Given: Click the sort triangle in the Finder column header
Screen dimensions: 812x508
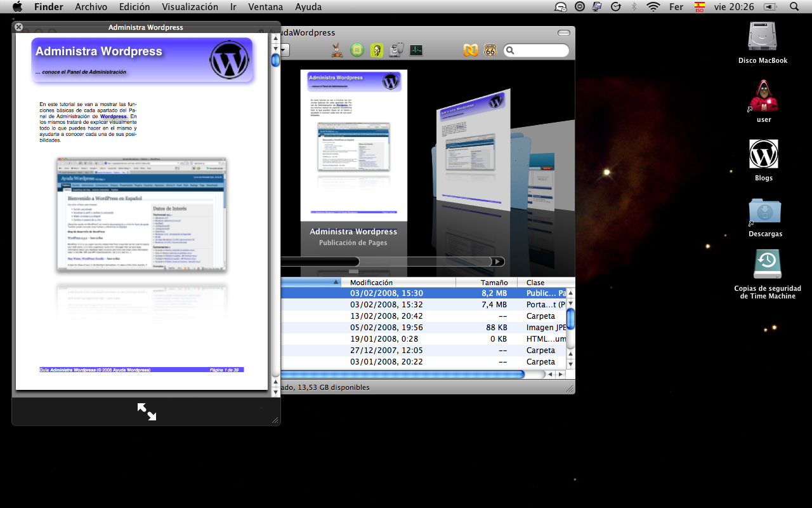Looking at the screenshot, I should [x=336, y=283].
